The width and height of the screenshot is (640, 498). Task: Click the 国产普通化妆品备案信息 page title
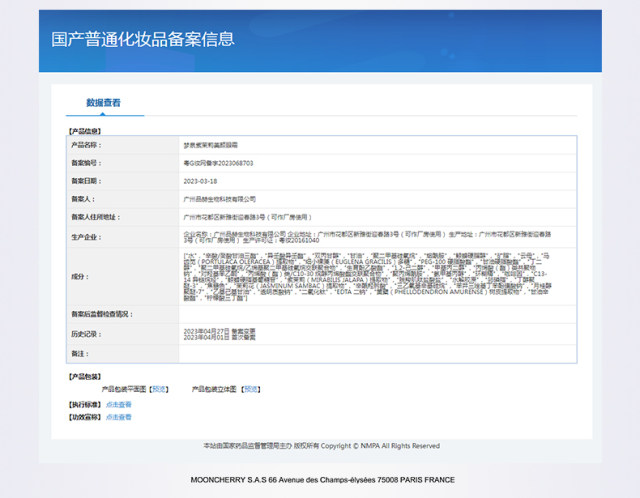click(x=143, y=40)
